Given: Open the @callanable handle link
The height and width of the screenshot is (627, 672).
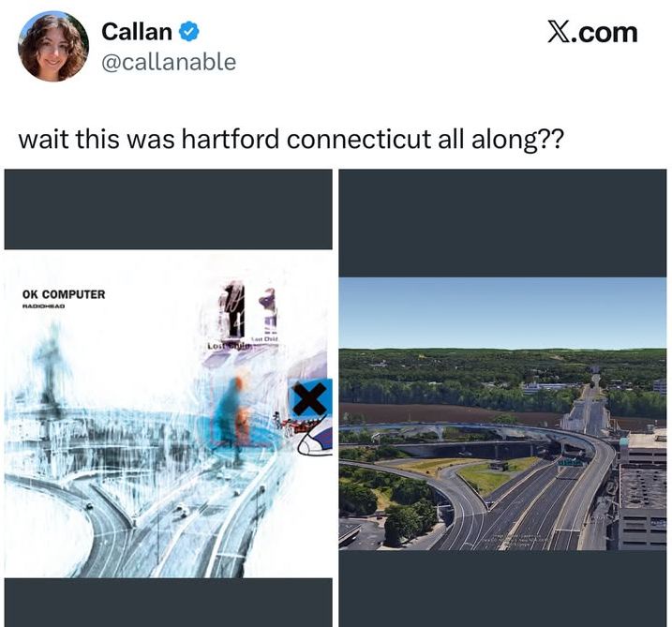Looking at the screenshot, I should pos(169,62).
